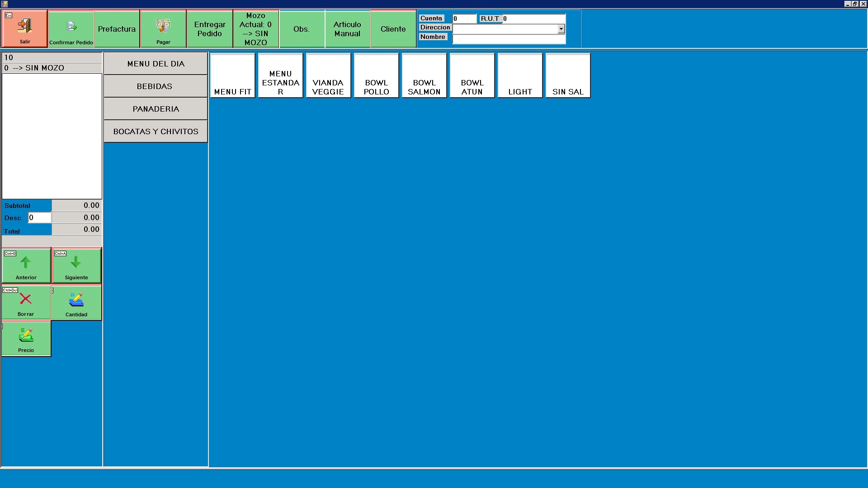Click the Mozo Actual waiter button
Image resolution: width=868 pixels, height=488 pixels.
255,29
